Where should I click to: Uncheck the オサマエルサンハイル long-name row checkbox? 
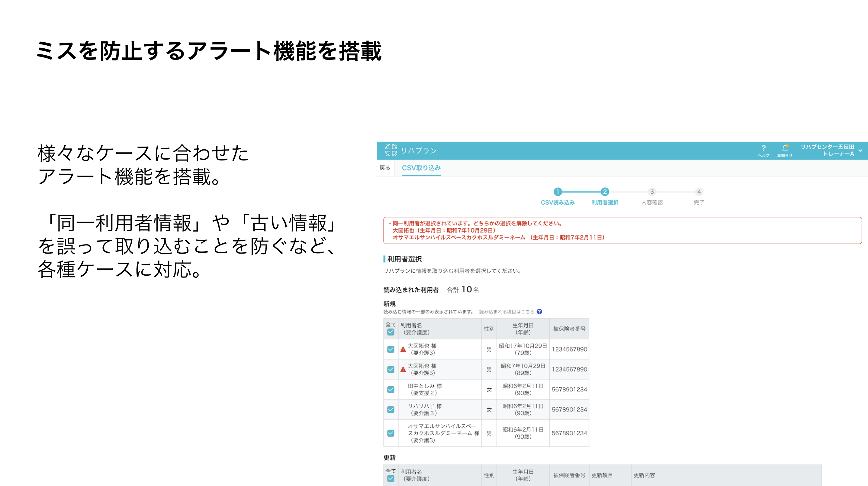(x=391, y=433)
